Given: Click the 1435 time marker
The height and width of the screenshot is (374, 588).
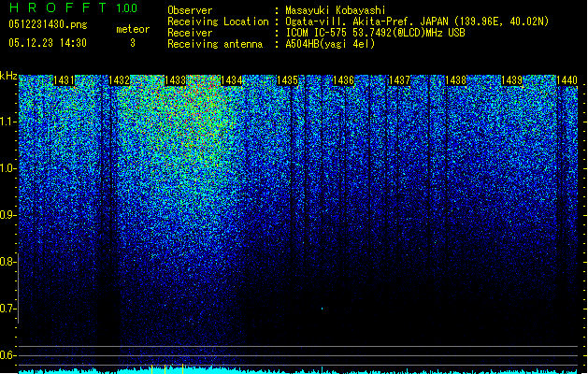Looking at the screenshot, I should [287, 80].
